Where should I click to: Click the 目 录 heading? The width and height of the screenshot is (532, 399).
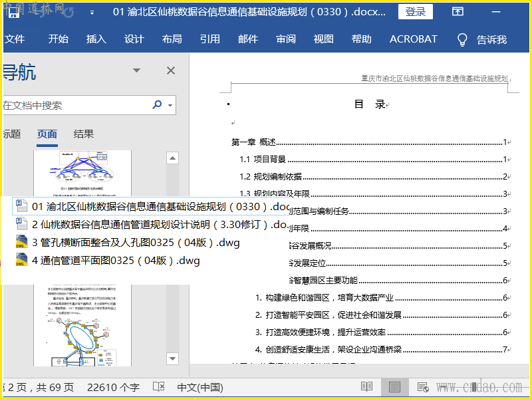coord(369,104)
